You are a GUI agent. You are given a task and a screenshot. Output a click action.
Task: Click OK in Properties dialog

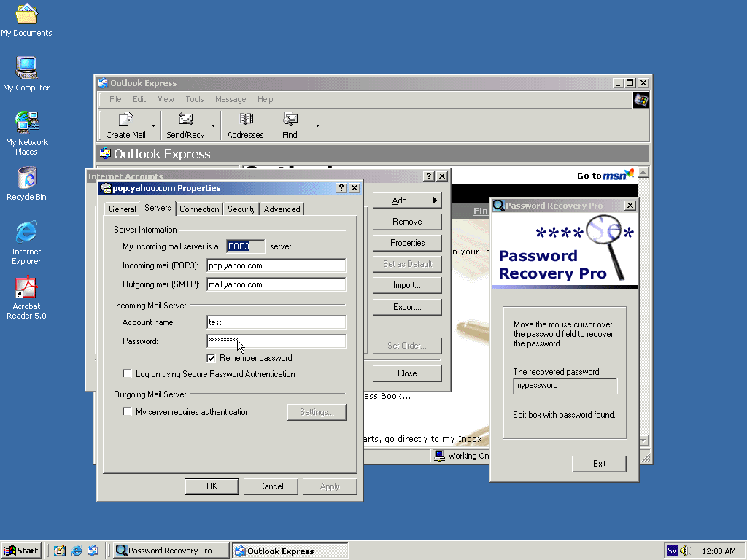click(212, 486)
